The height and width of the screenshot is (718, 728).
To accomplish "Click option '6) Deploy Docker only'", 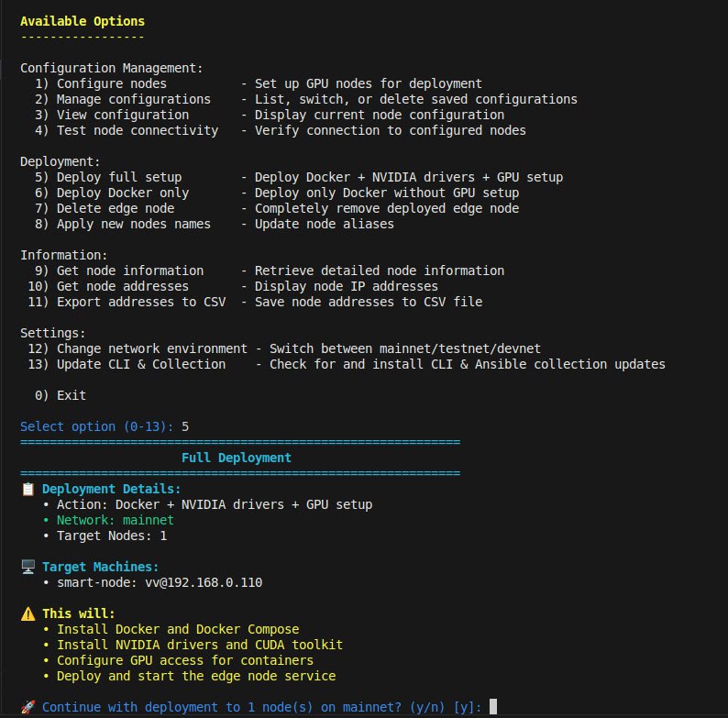I will pyautogui.click(x=112, y=193).
